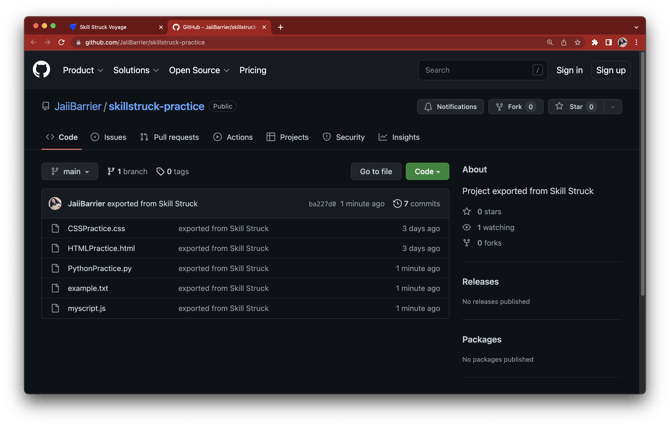
Task: Click the fork icon beside 0 forks
Action: tap(467, 243)
